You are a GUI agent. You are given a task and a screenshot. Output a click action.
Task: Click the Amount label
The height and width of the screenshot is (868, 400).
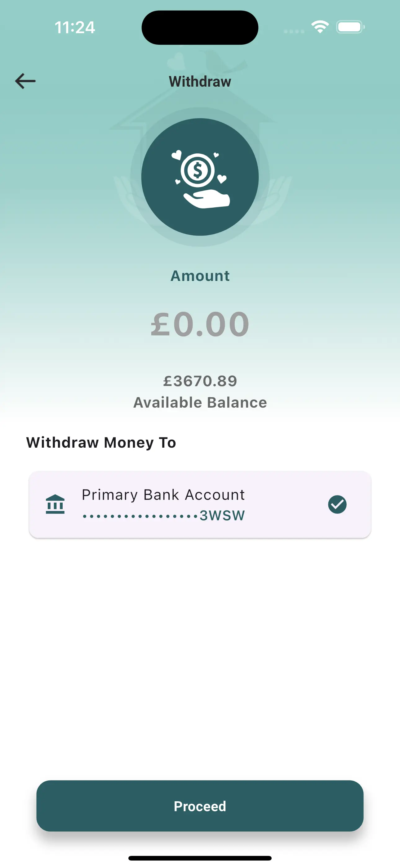tap(200, 276)
